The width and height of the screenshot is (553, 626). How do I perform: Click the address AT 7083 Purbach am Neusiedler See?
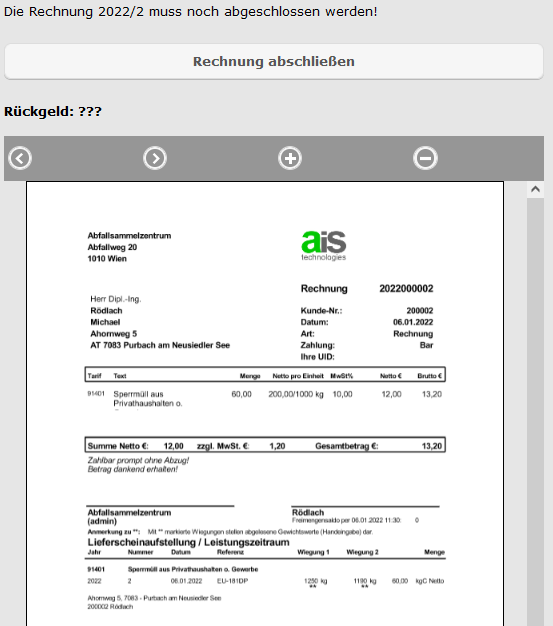pos(160,345)
